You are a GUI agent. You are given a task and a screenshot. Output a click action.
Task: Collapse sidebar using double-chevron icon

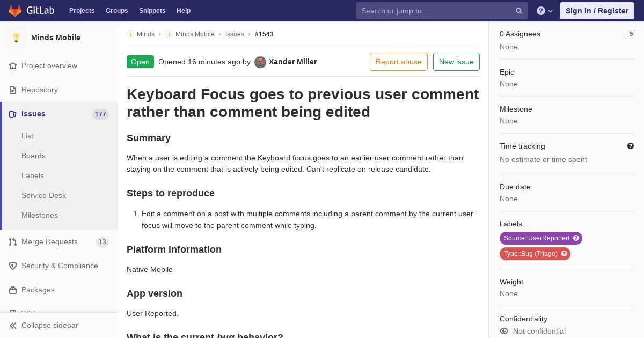coord(13,325)
